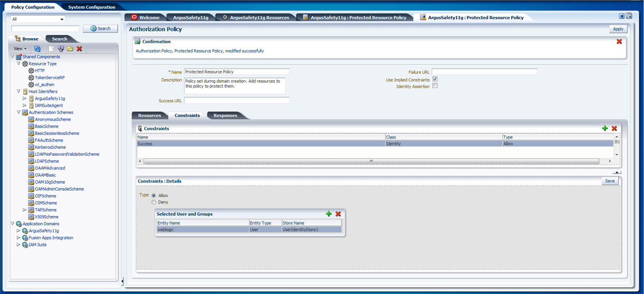Select the Success constraint row

pyautogui.click(x=375, y=144)
